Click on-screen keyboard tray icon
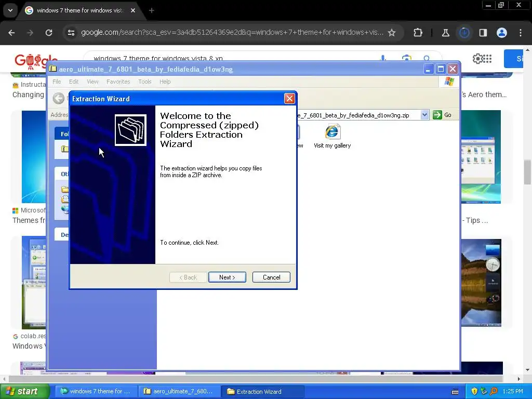 455,392
